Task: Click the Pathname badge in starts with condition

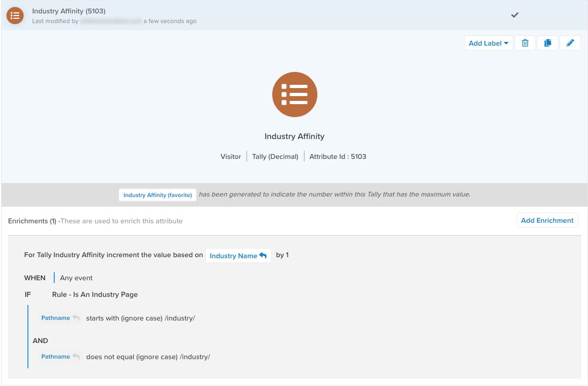Action: click(55, 318)
